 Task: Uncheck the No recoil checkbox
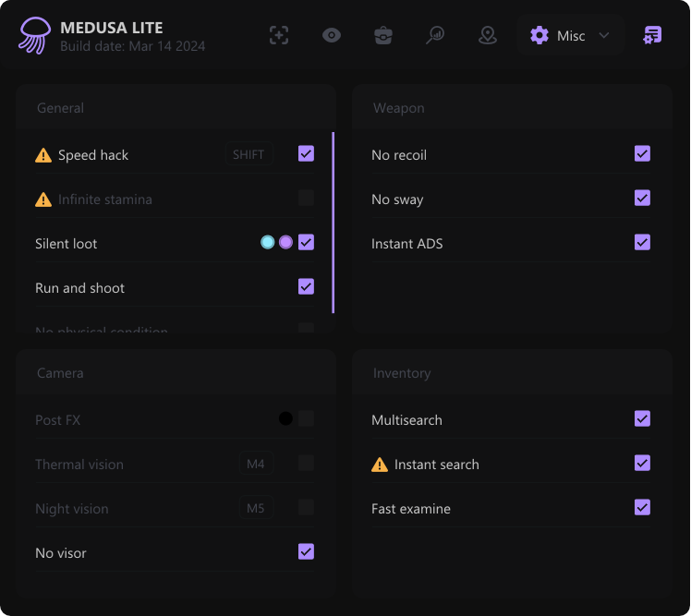tap(642, 153)
